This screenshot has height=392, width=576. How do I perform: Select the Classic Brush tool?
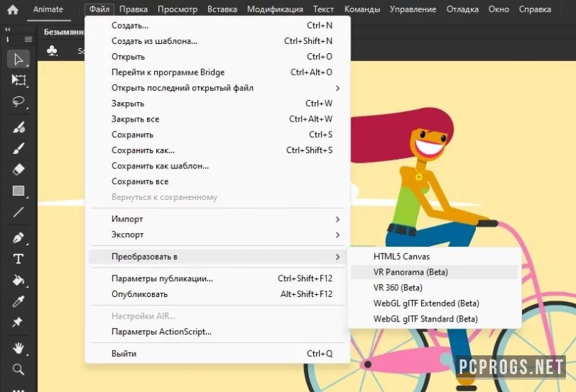pos(19,148)
